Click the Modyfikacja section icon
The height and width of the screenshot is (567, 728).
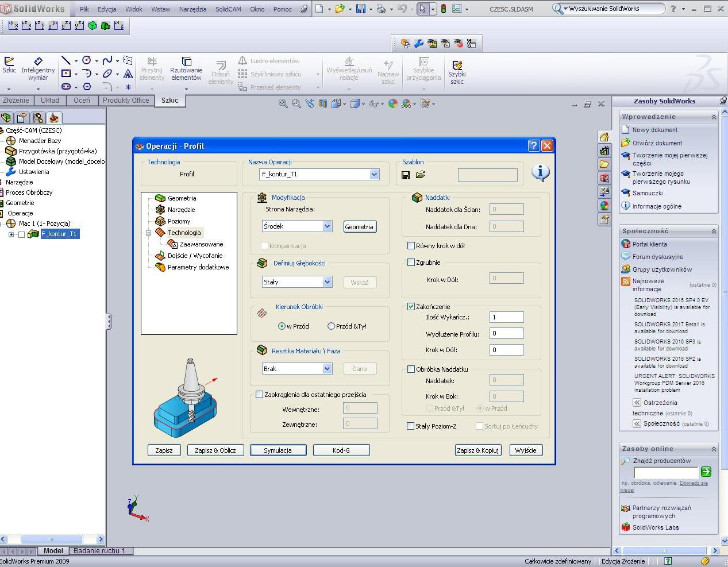pos(262,198)
